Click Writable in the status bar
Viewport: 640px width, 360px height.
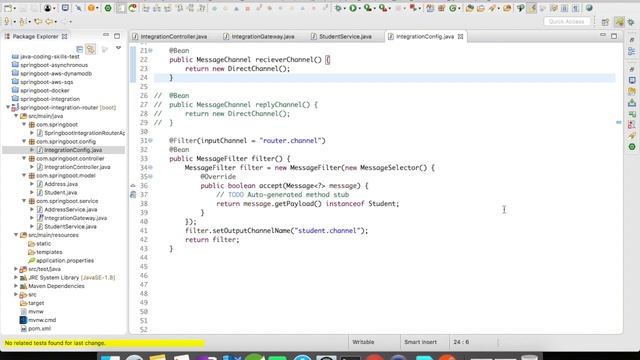363,342
